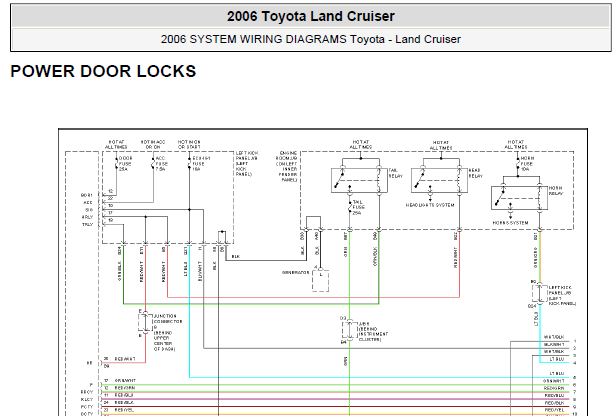Click the tail relay symbol box

coord(359,180)
